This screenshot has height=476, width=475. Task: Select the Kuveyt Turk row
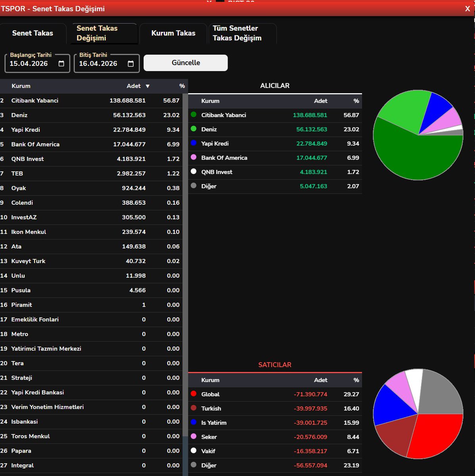91,261
